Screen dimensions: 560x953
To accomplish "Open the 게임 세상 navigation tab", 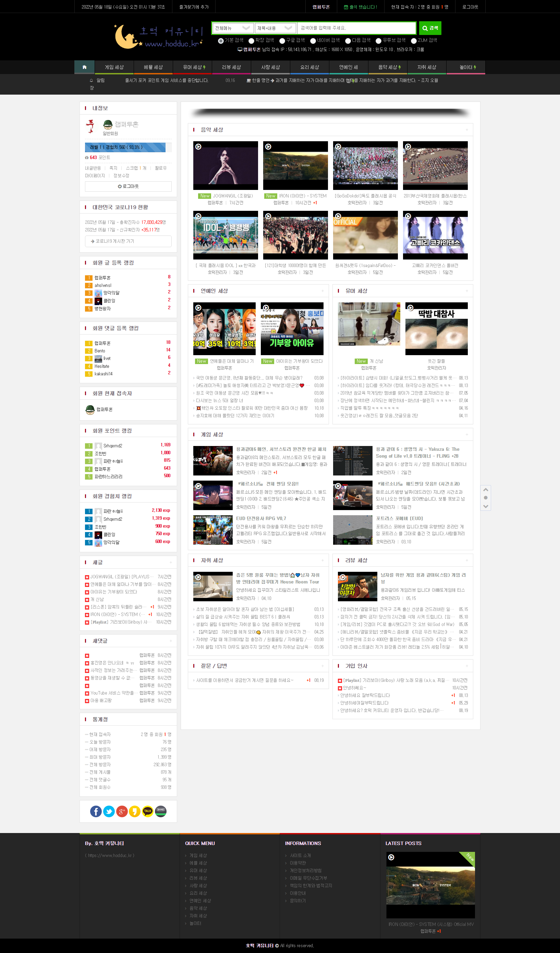I will pos(114,67).
